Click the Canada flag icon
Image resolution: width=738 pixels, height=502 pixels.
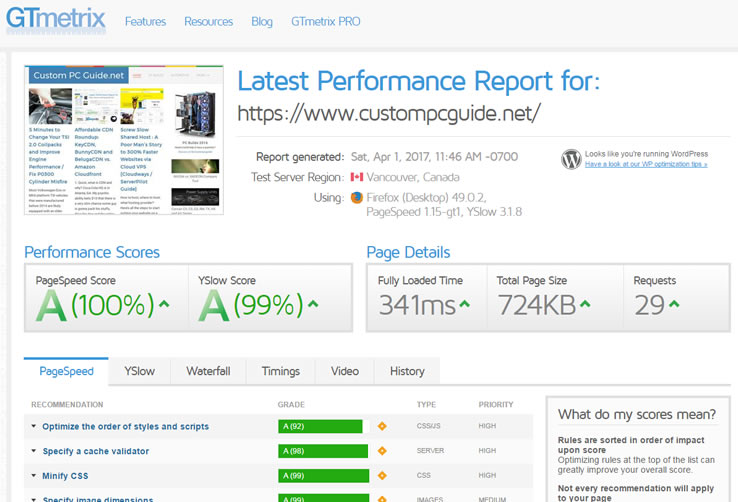pos(357,177)
